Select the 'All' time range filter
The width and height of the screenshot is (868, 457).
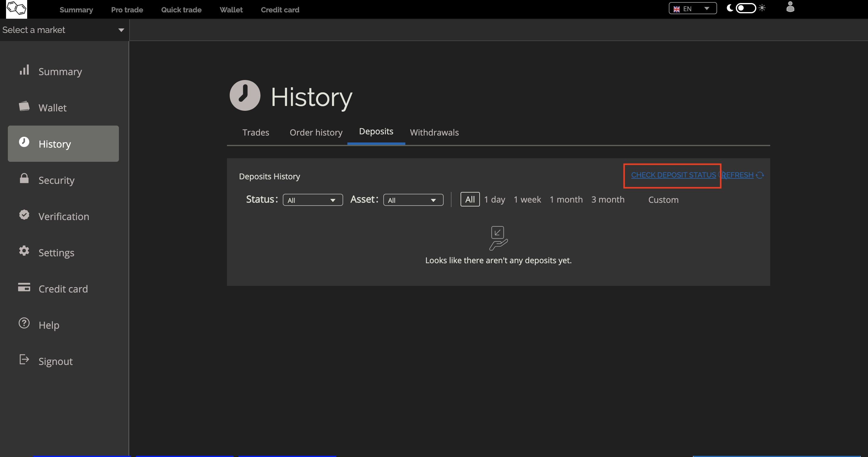tap(470, 200)
